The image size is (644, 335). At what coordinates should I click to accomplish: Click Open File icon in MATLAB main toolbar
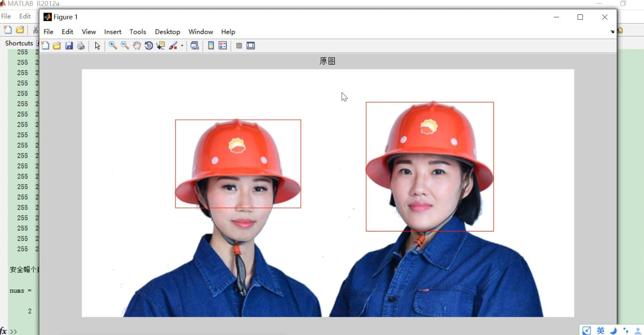[20, 30]
